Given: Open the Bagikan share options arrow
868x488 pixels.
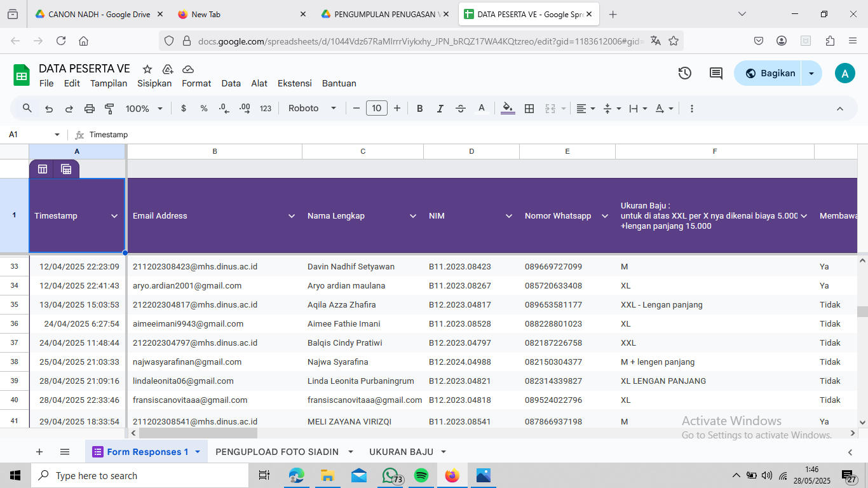Looking at the screenshot, I should pyautogui.click(x=811, y=73).
